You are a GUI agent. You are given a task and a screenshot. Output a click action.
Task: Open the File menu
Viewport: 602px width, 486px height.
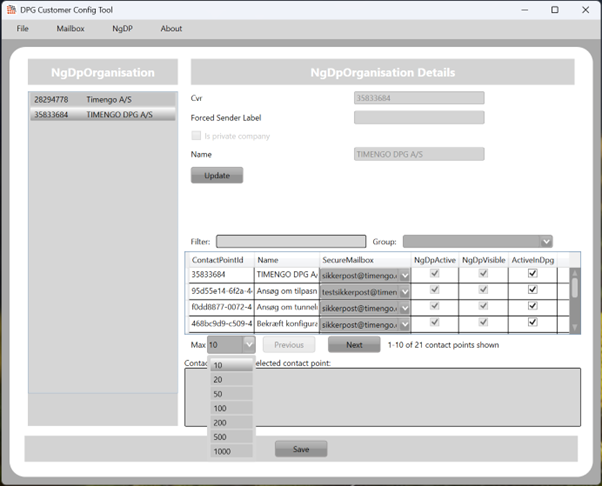[x=22, y=29]
